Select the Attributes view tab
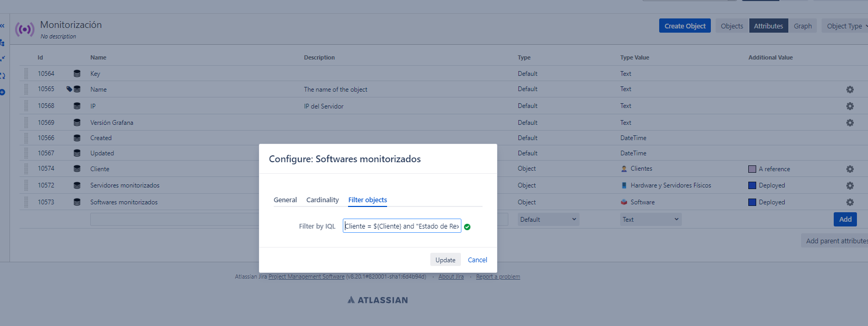Image resolution: width=868 pixels, height=326 pixels. (x=768, y=26)
